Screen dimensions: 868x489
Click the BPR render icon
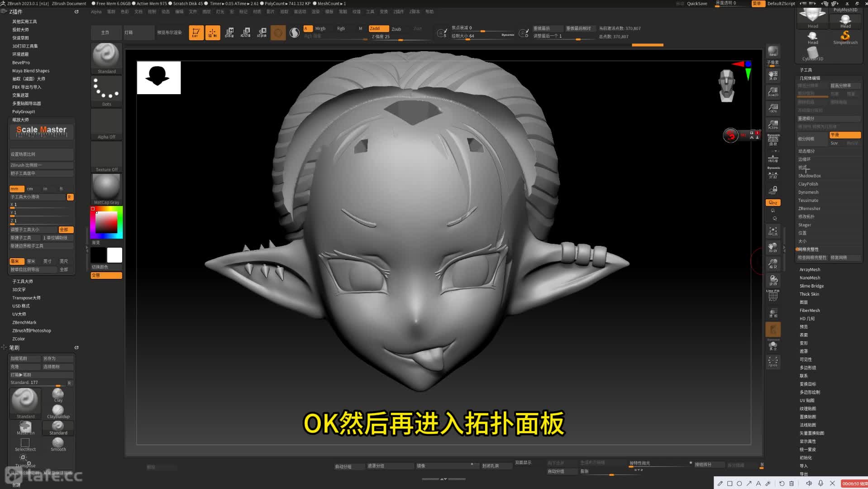pos(773,52)
